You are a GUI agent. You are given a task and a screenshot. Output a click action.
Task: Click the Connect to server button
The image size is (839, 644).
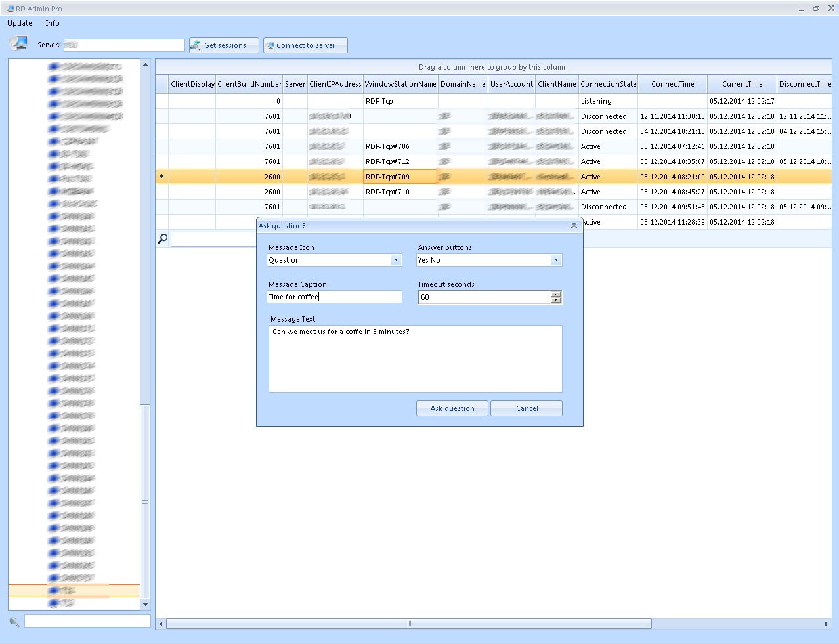[x=305, y=45]
